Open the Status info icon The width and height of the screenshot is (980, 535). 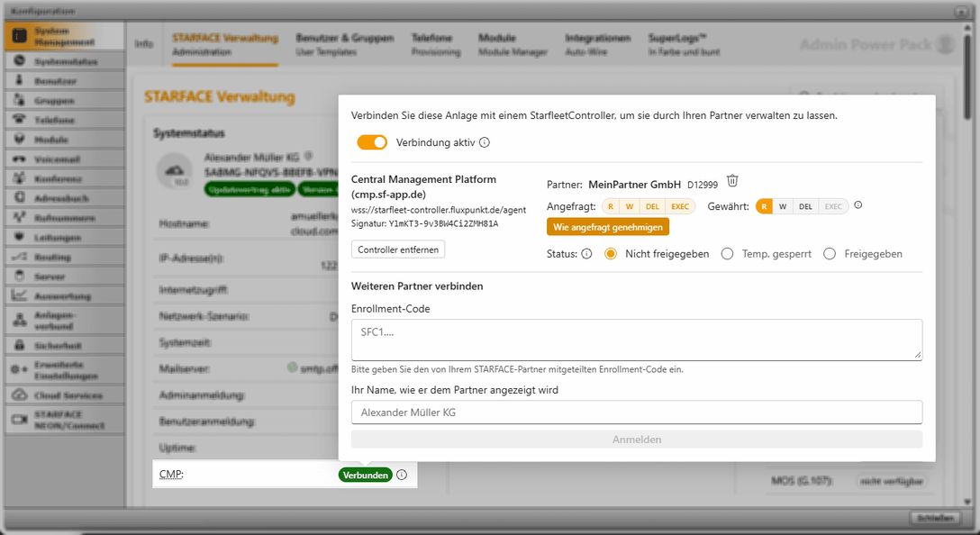tap(586, 254)
